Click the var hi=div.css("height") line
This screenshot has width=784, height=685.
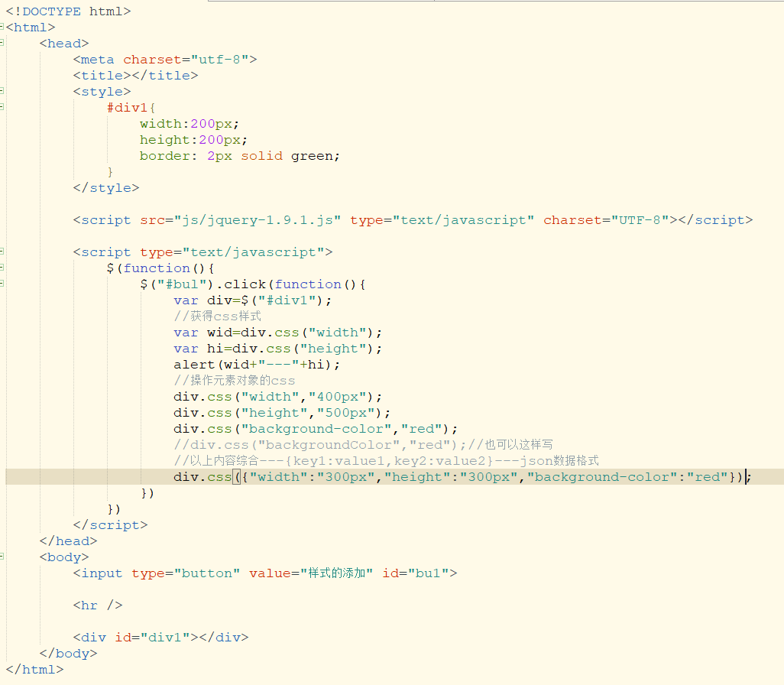tap(277, 349)
